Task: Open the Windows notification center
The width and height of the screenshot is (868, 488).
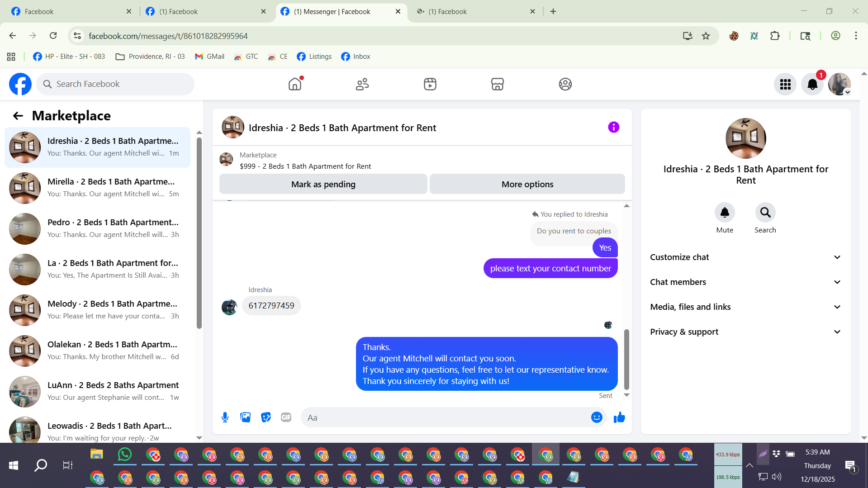Action: [850, 465]
